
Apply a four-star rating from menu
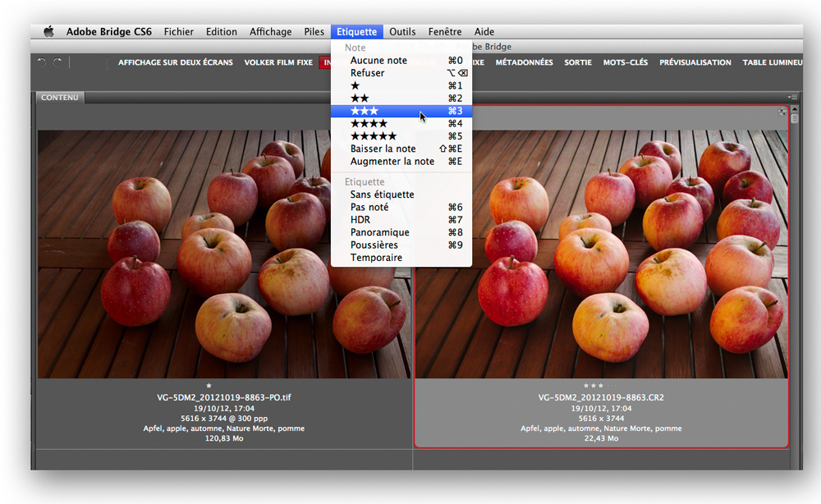click(401, 123)
